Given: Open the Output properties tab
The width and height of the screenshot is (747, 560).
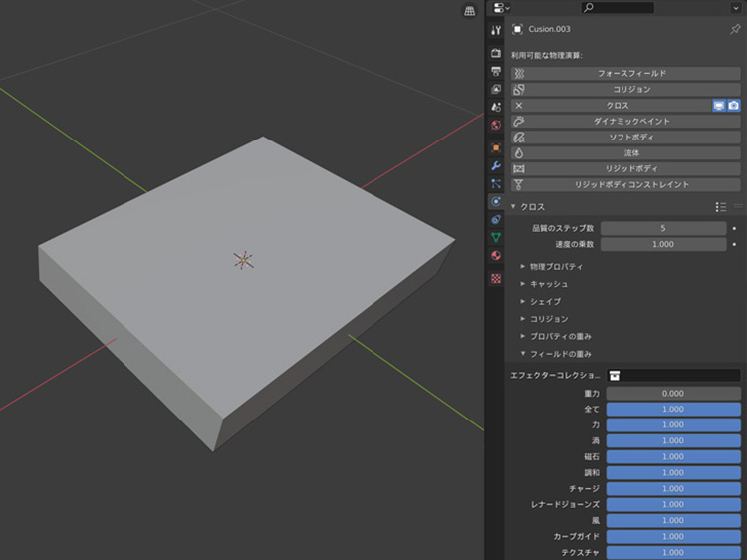Looking at the screenshot, I should [496, 71].
